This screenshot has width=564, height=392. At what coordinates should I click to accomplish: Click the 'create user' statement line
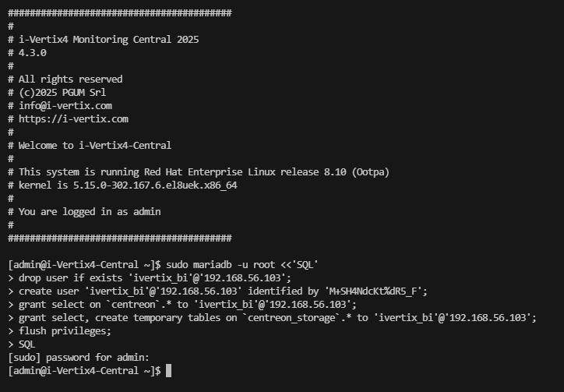click(x=217, y=291)
